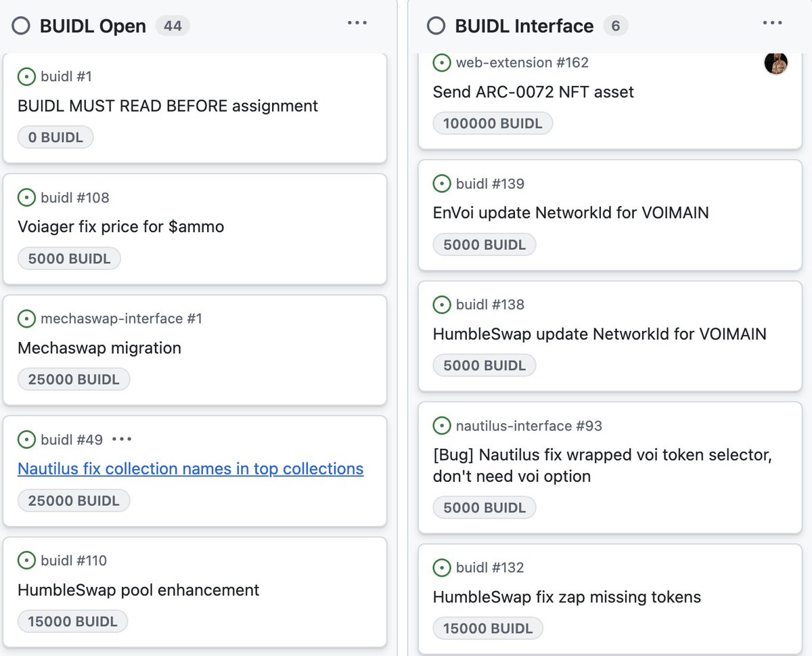Screen dimensions: 812x656
Task: Open the 'Mechaswap migration' issue
Action: point(99,348)
